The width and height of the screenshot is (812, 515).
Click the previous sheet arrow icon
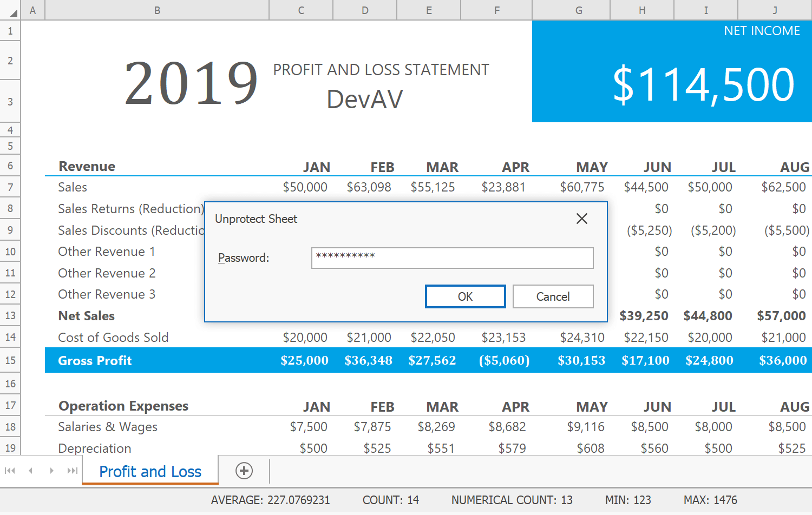[x=30, y=471]
